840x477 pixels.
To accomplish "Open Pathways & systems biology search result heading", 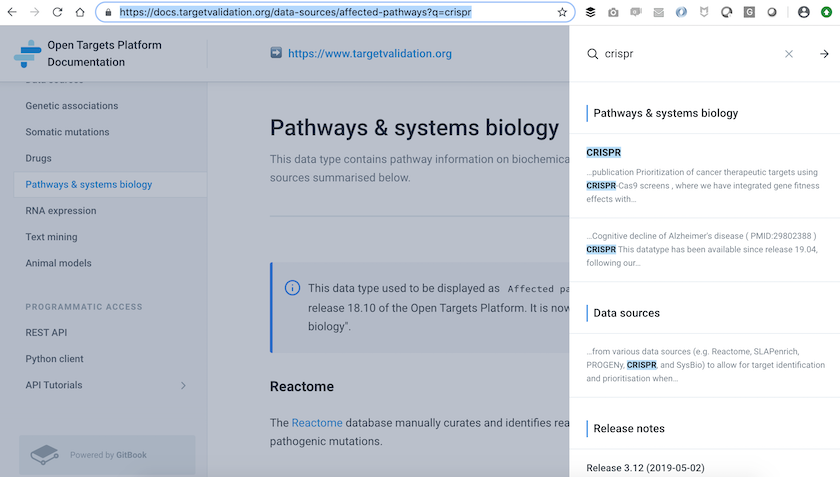I will tap(665, 113).
